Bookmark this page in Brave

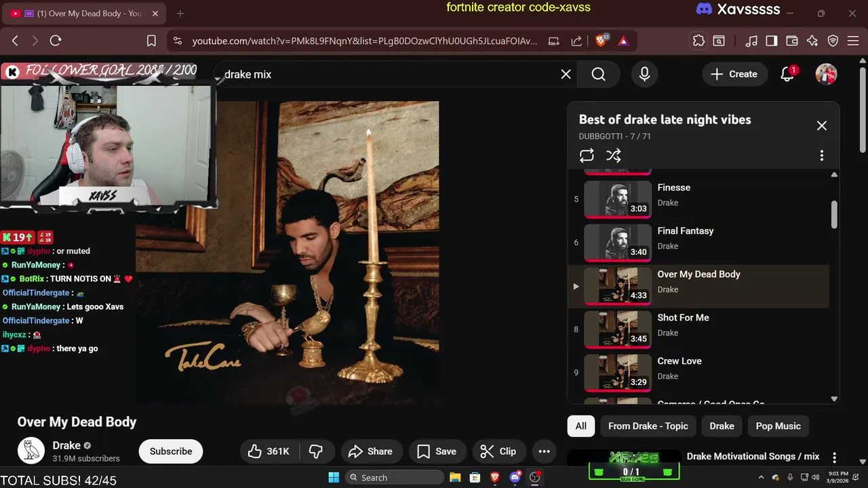coord(152,41)
